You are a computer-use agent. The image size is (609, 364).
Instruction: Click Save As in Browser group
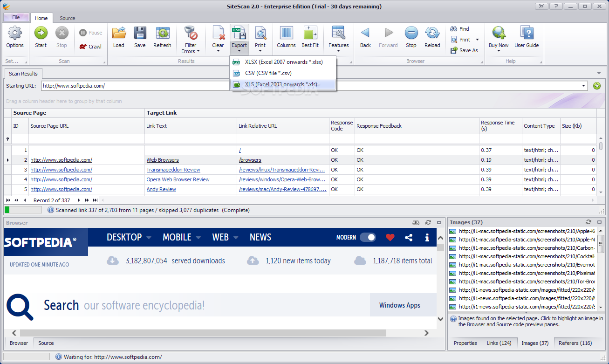pos(464,50)
